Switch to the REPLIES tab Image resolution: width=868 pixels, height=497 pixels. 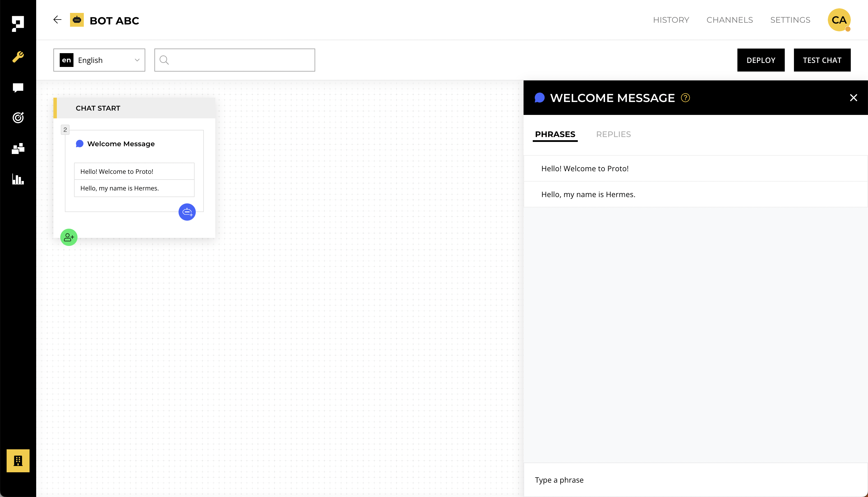tap(613, 134)
